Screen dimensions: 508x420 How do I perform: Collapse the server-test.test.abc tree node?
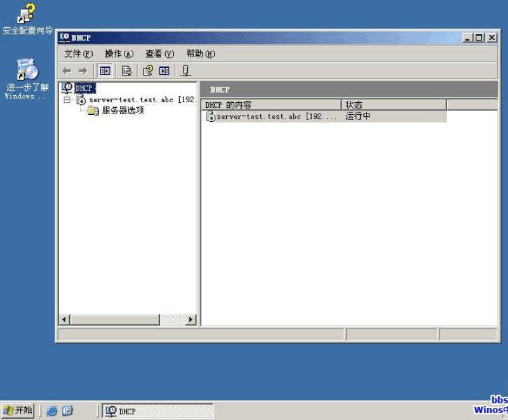[67, 100]
